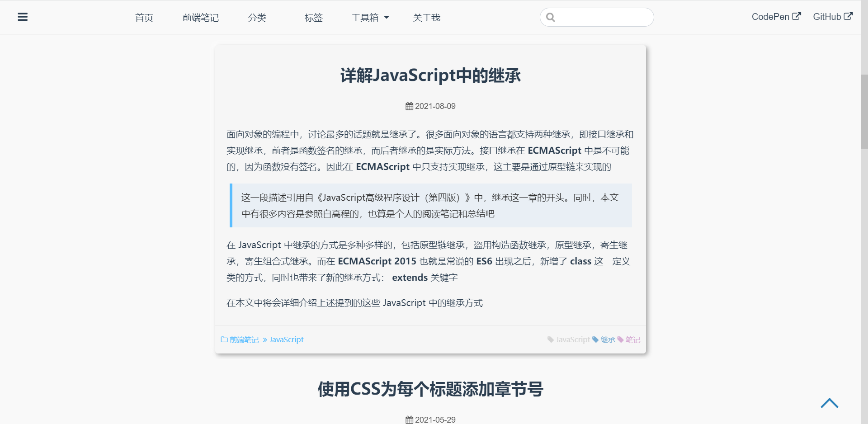Click calendar icon next to 2021-05-29
The height and width of the screenshot is (424, 868).
[x=409, y=419]
